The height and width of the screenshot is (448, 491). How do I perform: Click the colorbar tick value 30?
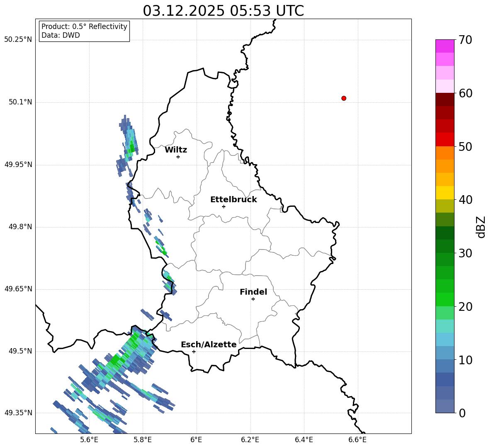[x=465, y=253]
